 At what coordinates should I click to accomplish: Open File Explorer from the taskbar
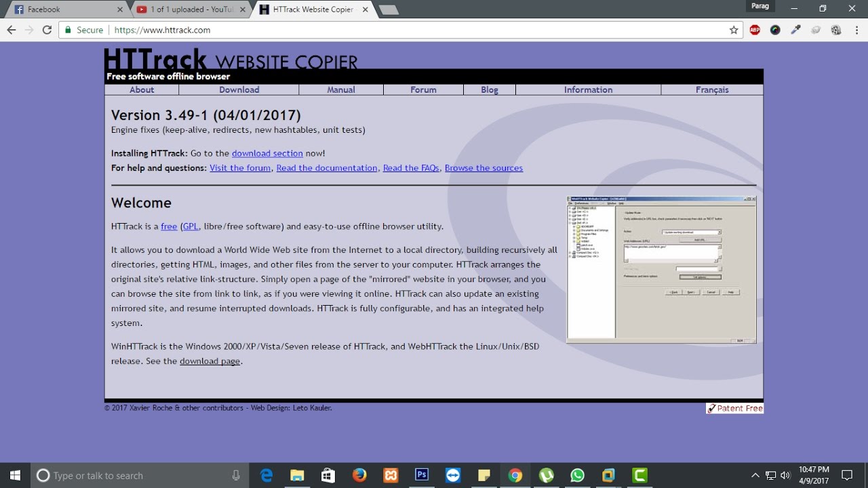[297, 475]
